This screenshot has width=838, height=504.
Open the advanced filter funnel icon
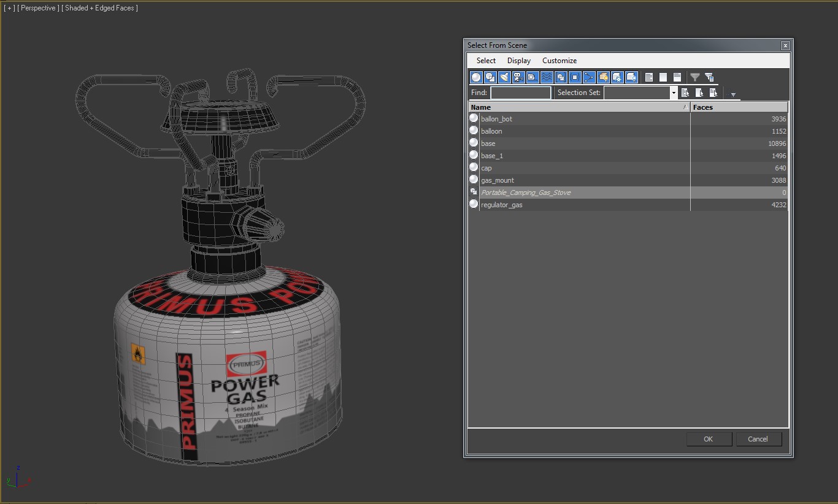point(695,77)
